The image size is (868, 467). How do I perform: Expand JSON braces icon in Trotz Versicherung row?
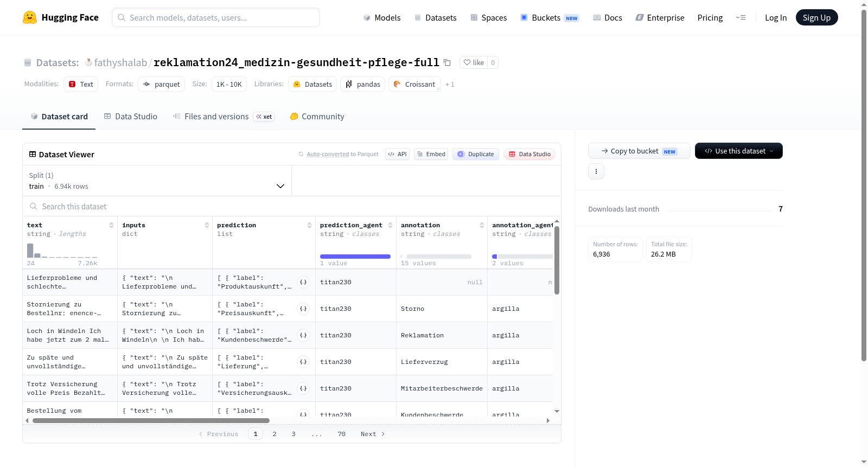[x=303, y=388]
